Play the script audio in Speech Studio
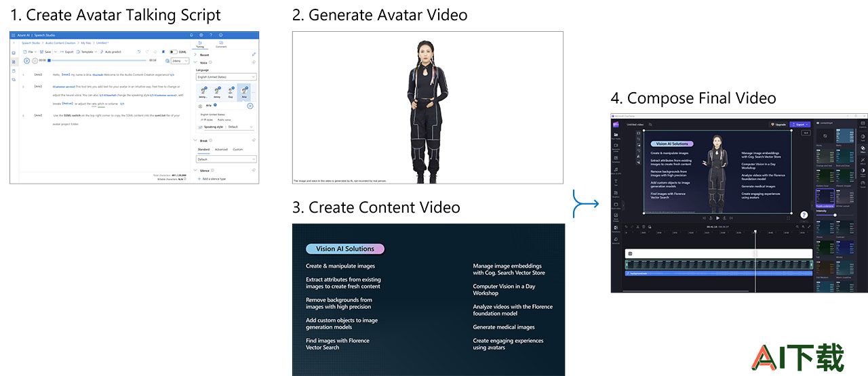 [27, 60]
